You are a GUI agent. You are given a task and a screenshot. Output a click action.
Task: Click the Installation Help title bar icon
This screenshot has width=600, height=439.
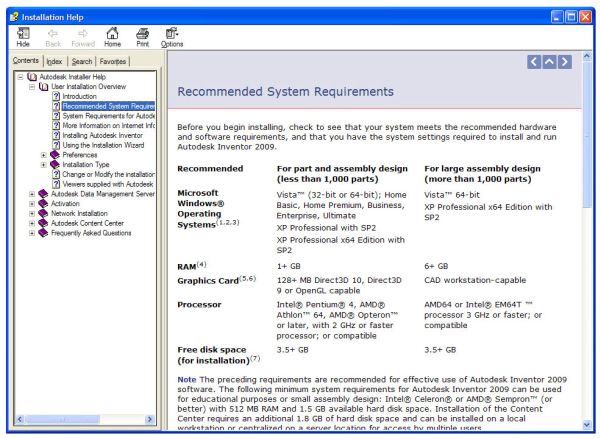(x=15, y=17)
